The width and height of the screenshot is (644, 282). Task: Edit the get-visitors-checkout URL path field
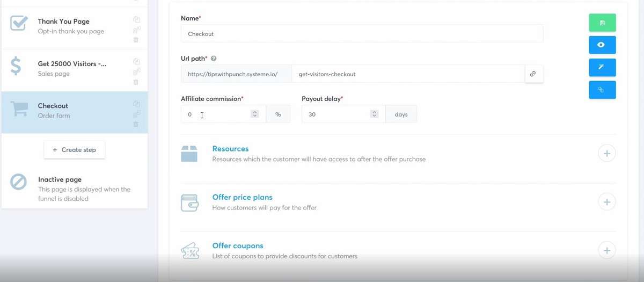408,74
